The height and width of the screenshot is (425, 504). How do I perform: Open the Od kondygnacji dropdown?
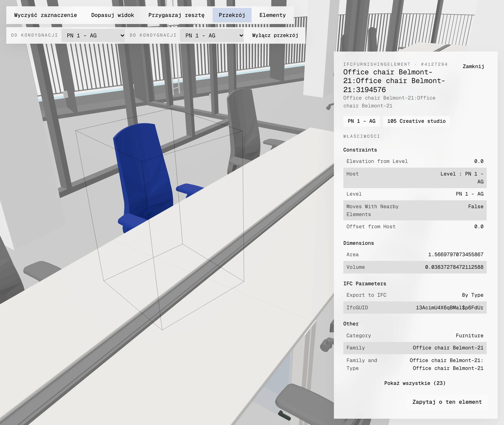[93, 35]
